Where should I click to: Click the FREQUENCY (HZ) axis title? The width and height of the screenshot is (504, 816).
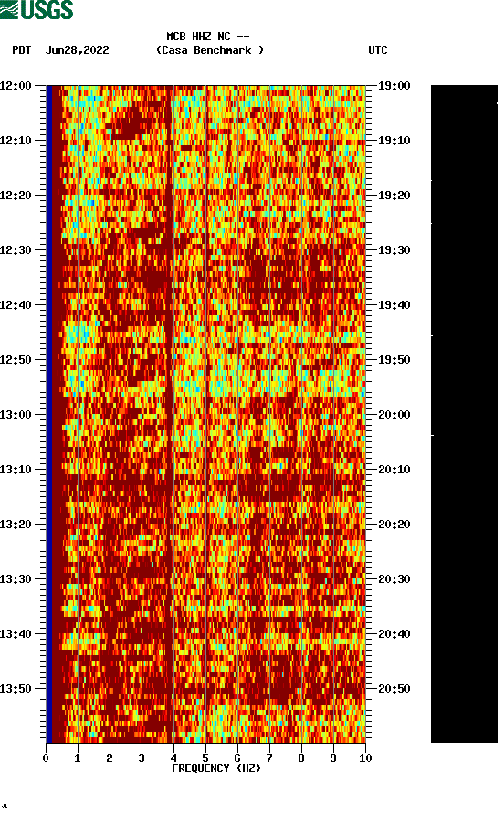click(216, 768)
